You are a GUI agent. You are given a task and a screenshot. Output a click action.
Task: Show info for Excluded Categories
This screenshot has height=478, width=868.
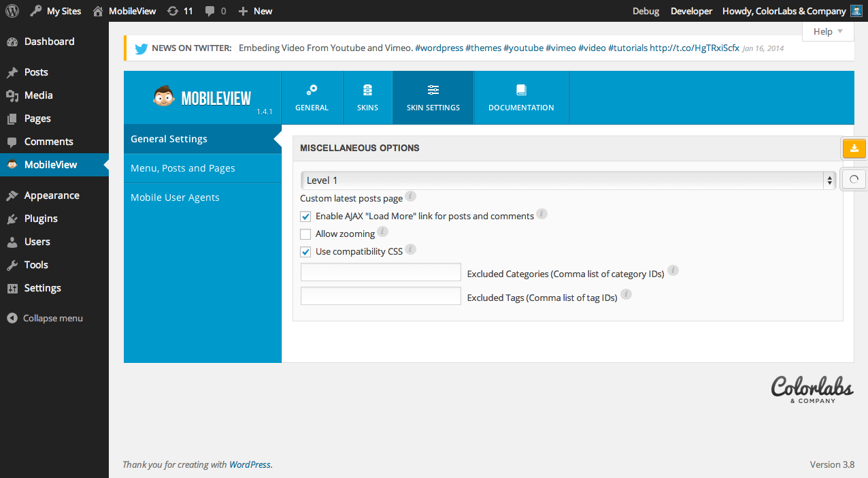pyautogui.click(x=673, y=271)
